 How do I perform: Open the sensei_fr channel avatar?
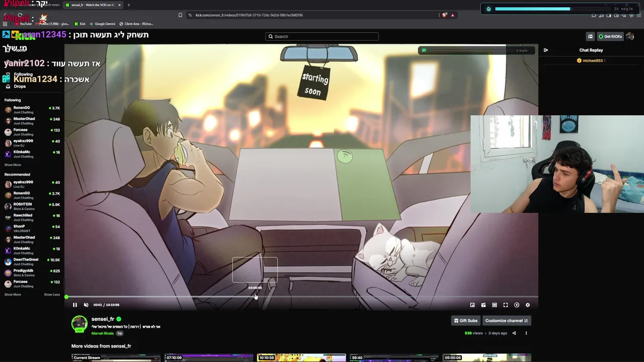click(79, 324)
